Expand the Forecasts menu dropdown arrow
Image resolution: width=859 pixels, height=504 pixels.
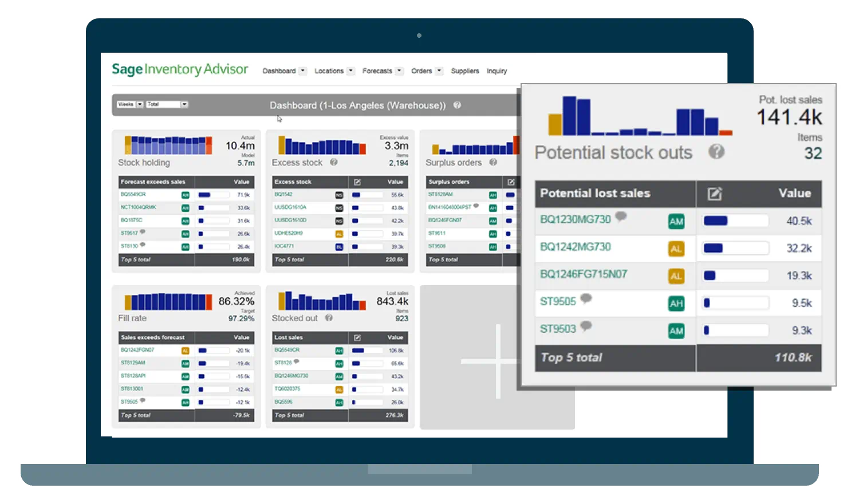pos(399,71)
